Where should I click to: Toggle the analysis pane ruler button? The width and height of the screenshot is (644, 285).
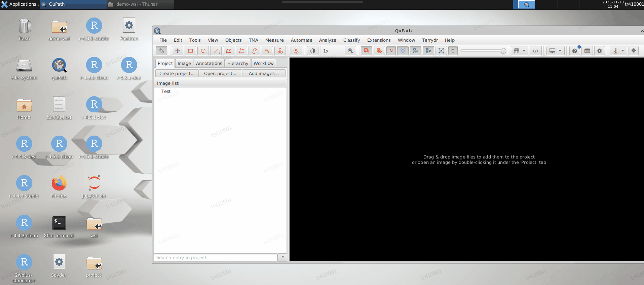click(x=161, y=51)
